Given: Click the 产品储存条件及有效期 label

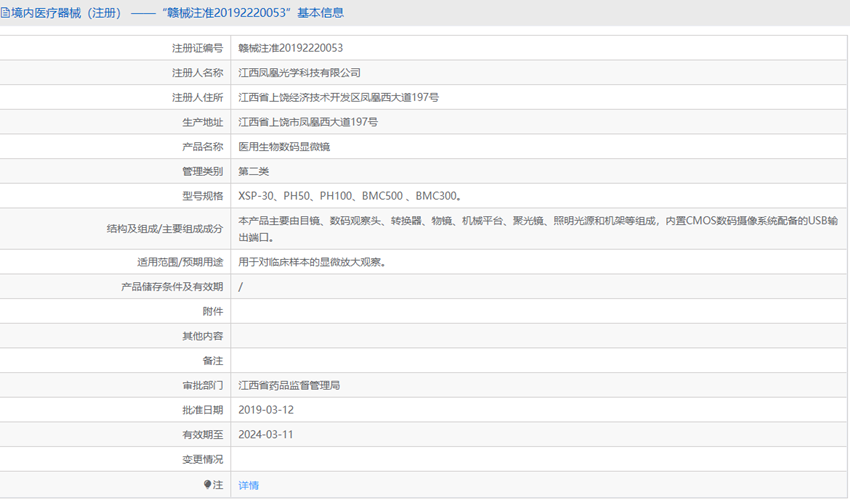Looking at the screenshot, I should tap(172, 287).
